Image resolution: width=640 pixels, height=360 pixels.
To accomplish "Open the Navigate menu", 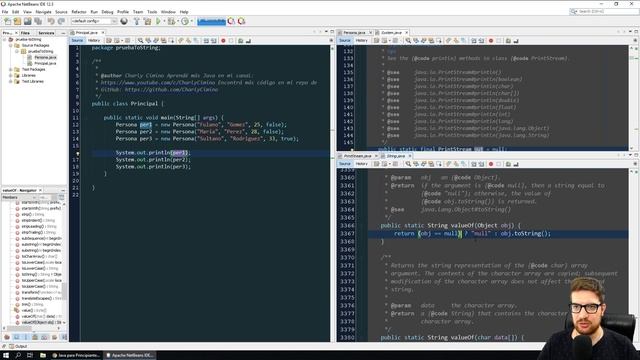I will pyautogui.click(x=43, y=12).
